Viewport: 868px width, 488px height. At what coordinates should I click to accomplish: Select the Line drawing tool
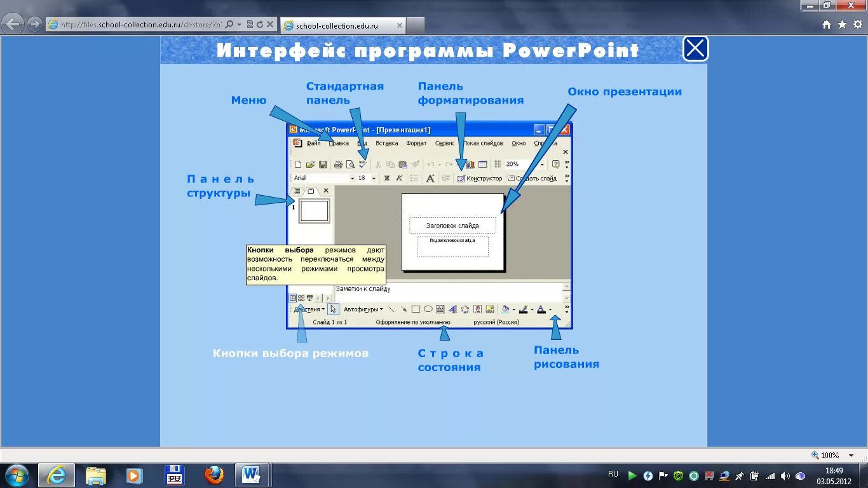pos(391,309)
